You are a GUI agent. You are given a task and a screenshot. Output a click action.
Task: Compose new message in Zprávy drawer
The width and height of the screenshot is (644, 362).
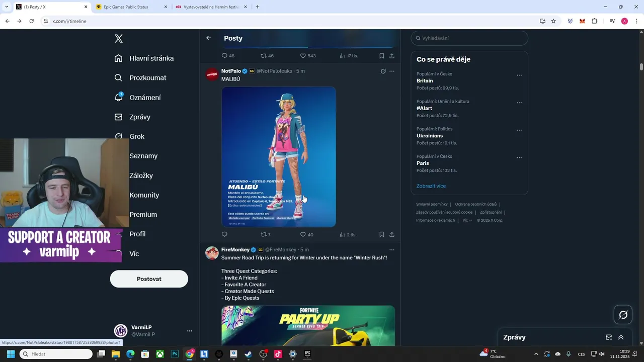pyautogui.click(x=609, y=337)
